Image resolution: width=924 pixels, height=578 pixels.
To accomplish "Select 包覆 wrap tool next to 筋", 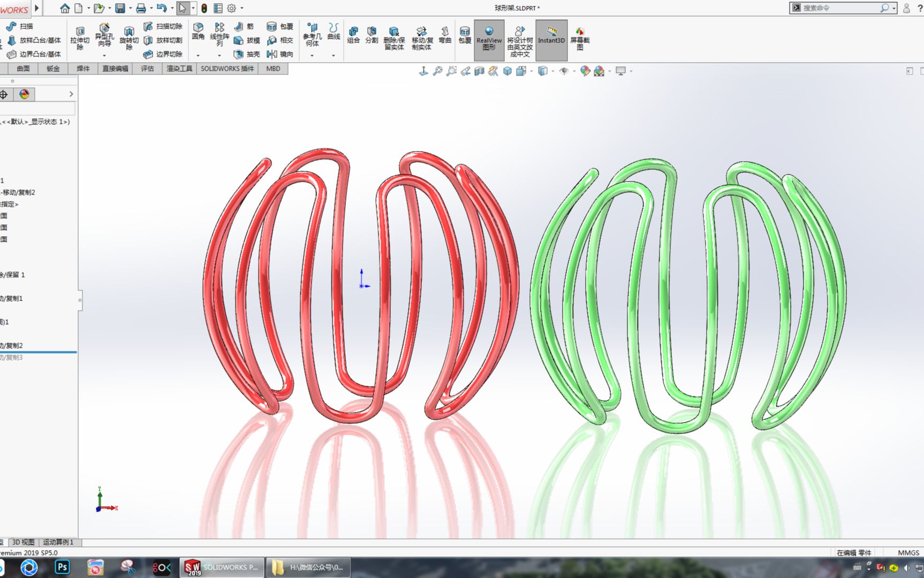I will 280,26.
